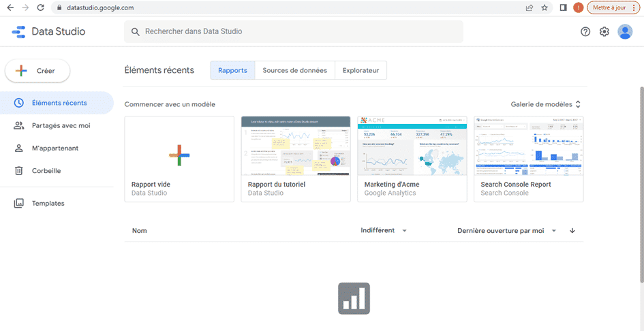The image size is (644, 331).
Task: Switch to the Explorateur tab
Action: pos(361,70)
